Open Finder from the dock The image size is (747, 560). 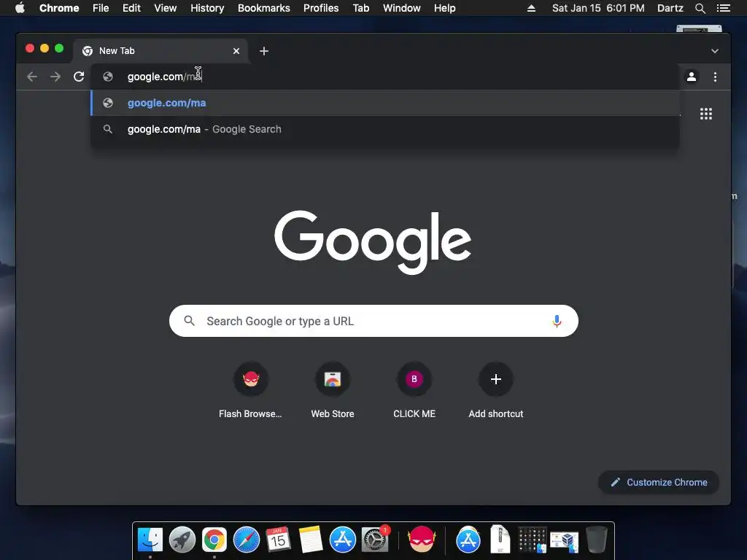(150, 540)
